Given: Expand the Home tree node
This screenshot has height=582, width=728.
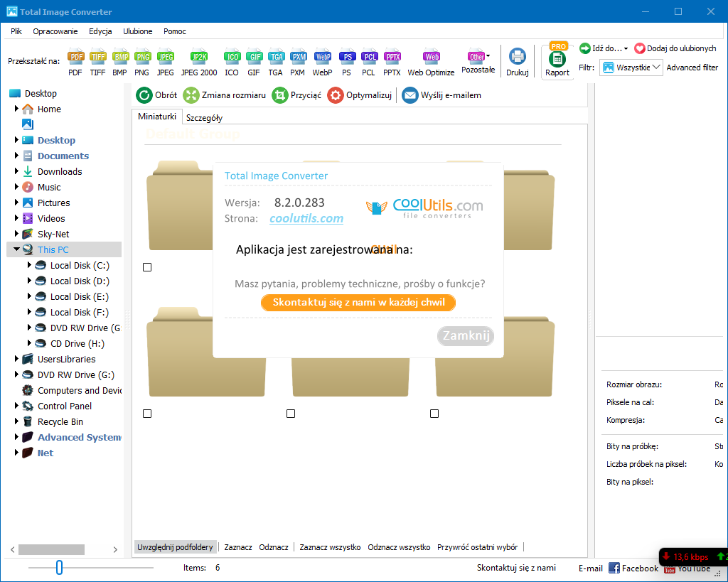Looking at the screenshot, I should pyautogui.click(x=17, y=109).
